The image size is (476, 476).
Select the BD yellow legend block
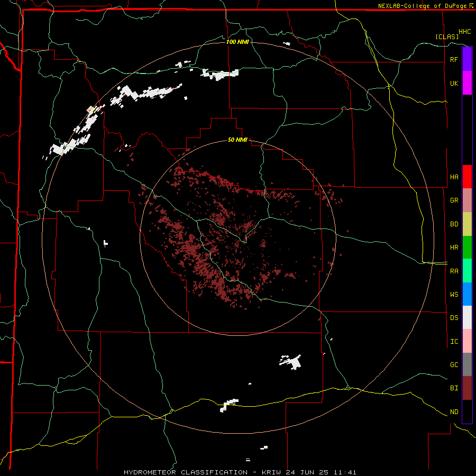[x=467, y=224]
